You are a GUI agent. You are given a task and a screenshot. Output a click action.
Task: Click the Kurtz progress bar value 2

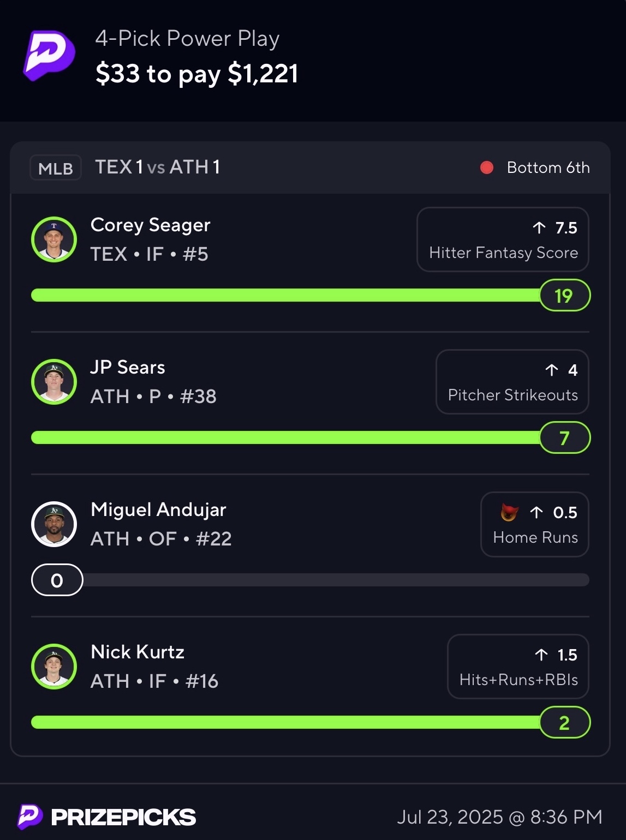564,723
